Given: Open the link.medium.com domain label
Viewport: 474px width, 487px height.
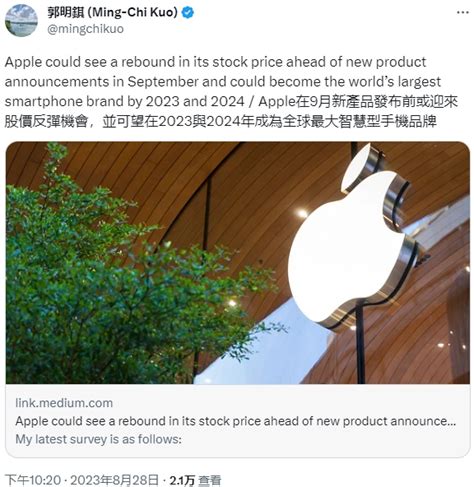Looking at the screenshot, I should pyautogui.click(x=64, y=403).
